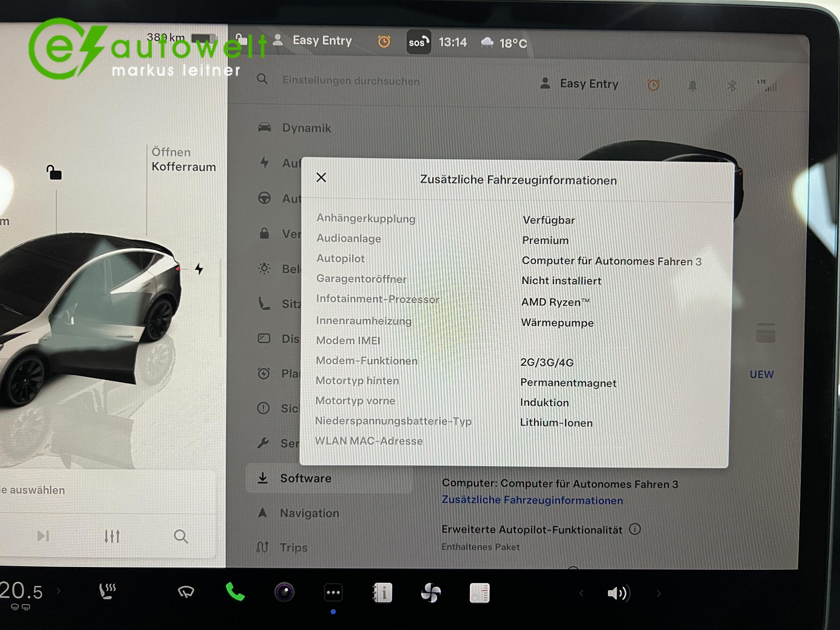Tap the SOS emergency call icon

point(419,42)
